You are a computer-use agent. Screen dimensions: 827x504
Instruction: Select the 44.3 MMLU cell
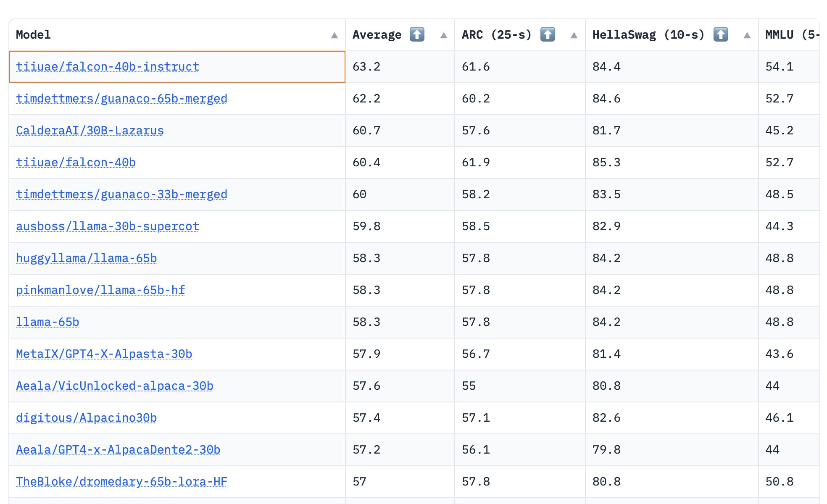(x=789, y=226)
